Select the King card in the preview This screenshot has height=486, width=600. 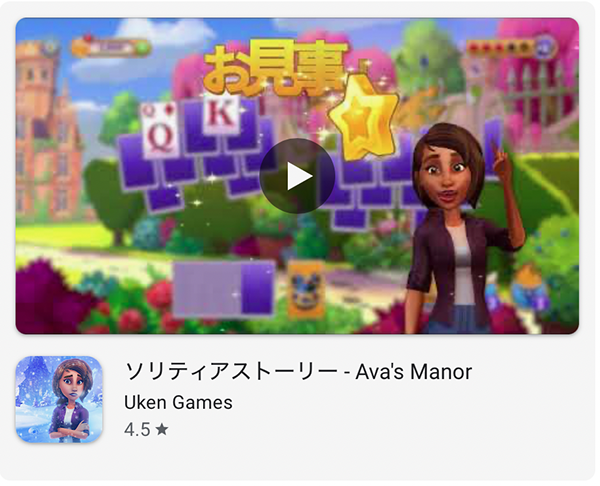point(222,115)
